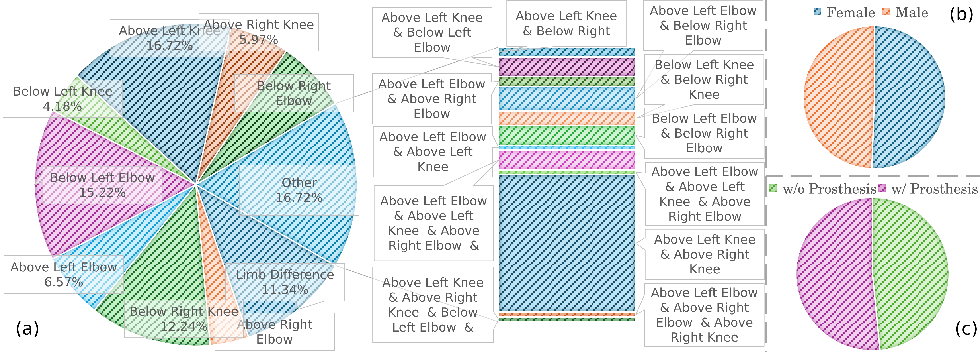Click the Male legend color square
The width and height of the screenshot is (980, 352).
tap(886, 12)
